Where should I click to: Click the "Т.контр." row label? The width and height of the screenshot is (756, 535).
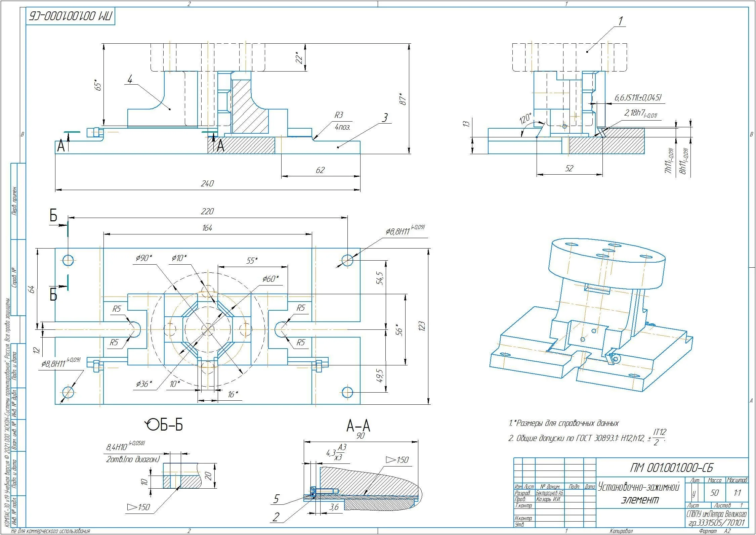point(523,506)
